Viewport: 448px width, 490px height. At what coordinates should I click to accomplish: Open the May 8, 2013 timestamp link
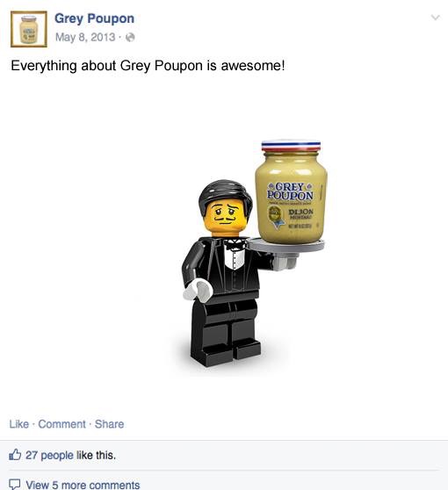85,37
